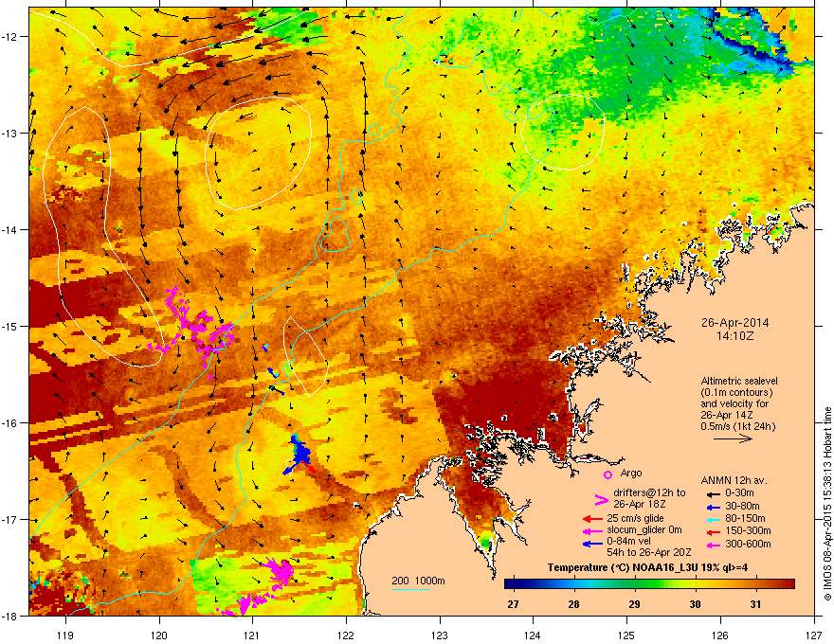The image size is (834, 644).
Task: Click the cyan bathymetry line sample under '200 1000m'
Action: click(x=410, y=589)
